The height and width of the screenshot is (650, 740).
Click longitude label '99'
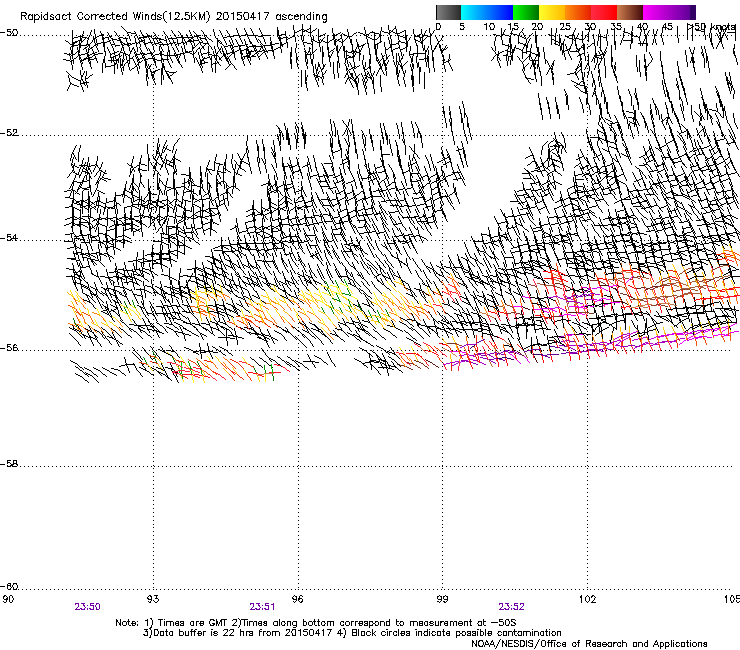coord(442,599)
